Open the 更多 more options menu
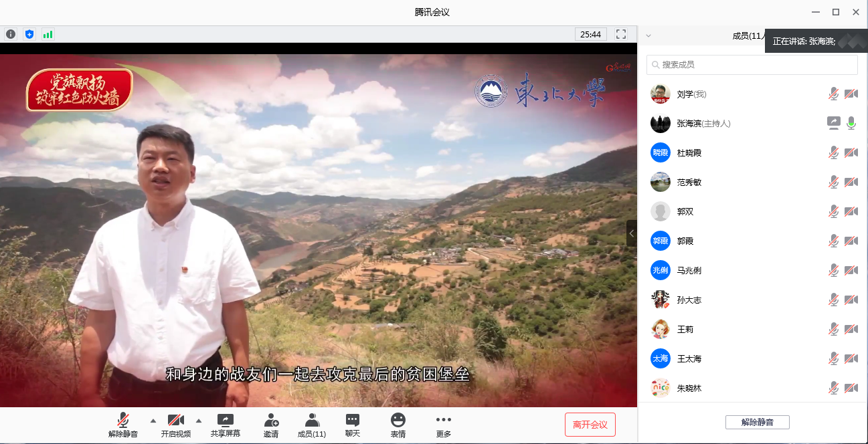Viewport: 868px width, 444px height. click(443, 425)
